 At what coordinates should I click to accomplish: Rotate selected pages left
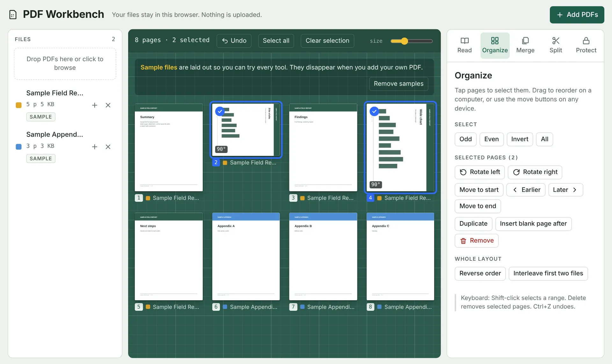[x=480, y=172]
